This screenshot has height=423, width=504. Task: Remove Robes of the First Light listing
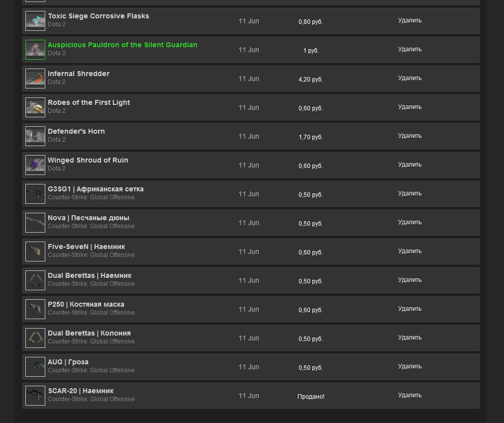point(409,107)
